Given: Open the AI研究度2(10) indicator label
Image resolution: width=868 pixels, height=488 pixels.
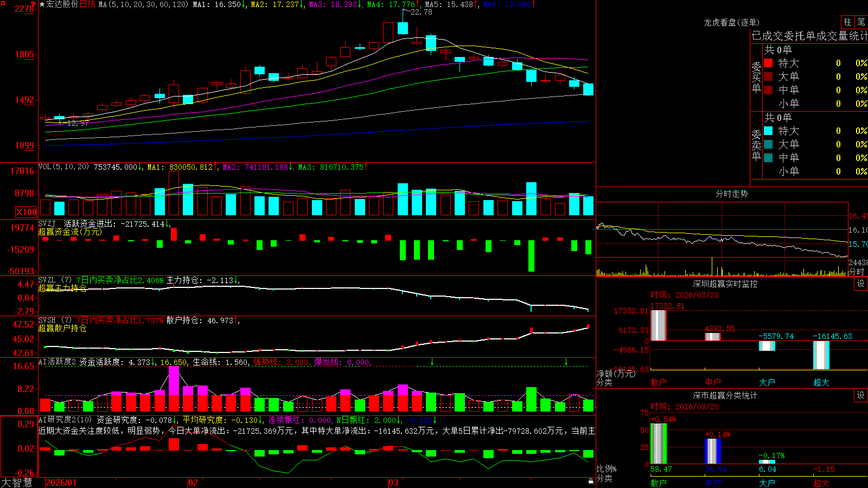Looking at the screenshot, I should (65, 420).
